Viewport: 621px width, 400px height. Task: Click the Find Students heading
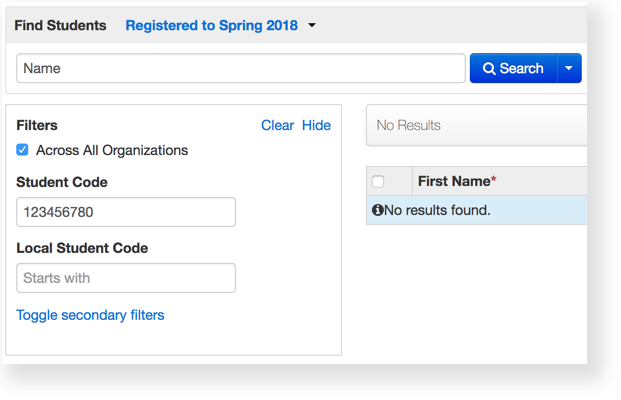tap(60, 26)
